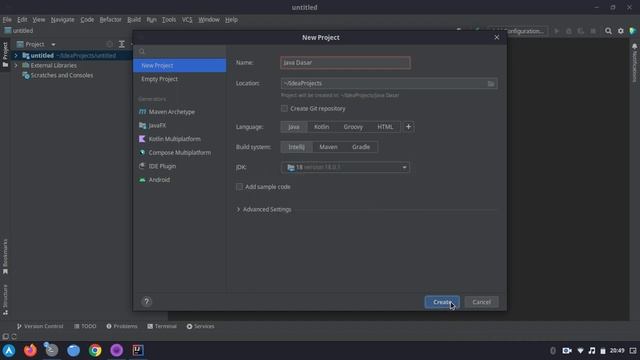Cancel the New Project dialog

pos(481,302)
